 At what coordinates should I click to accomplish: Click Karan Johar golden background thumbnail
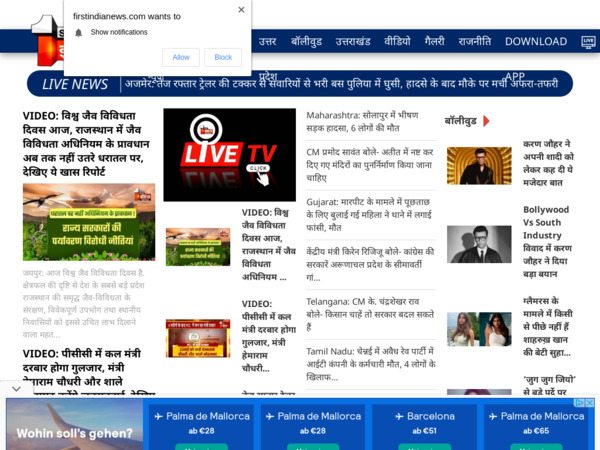[479, 166]
